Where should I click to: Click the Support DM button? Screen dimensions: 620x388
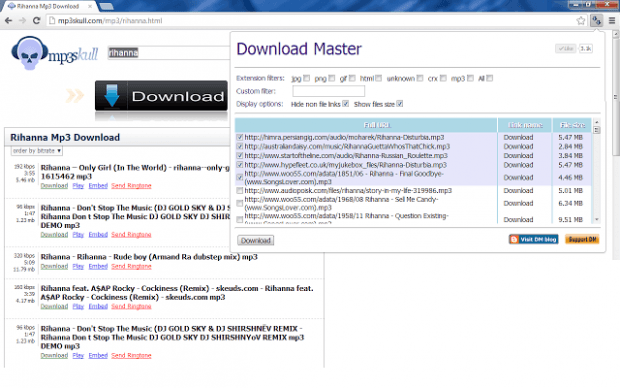coord(582,239)
